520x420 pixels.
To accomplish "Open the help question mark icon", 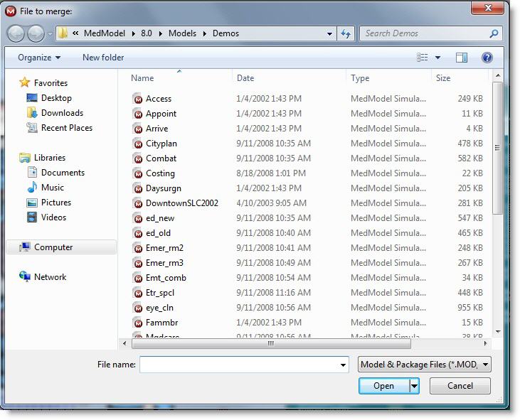I will pos(487,58).
